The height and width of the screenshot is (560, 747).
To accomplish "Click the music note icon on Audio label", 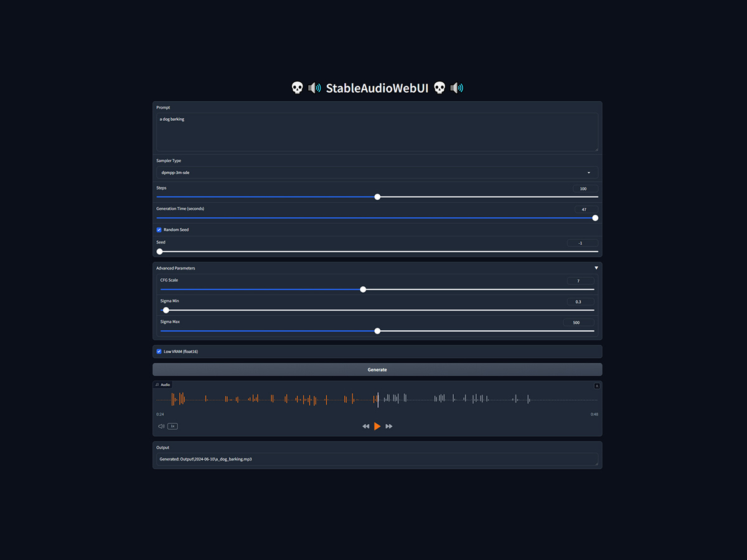I will coord(158,385).
